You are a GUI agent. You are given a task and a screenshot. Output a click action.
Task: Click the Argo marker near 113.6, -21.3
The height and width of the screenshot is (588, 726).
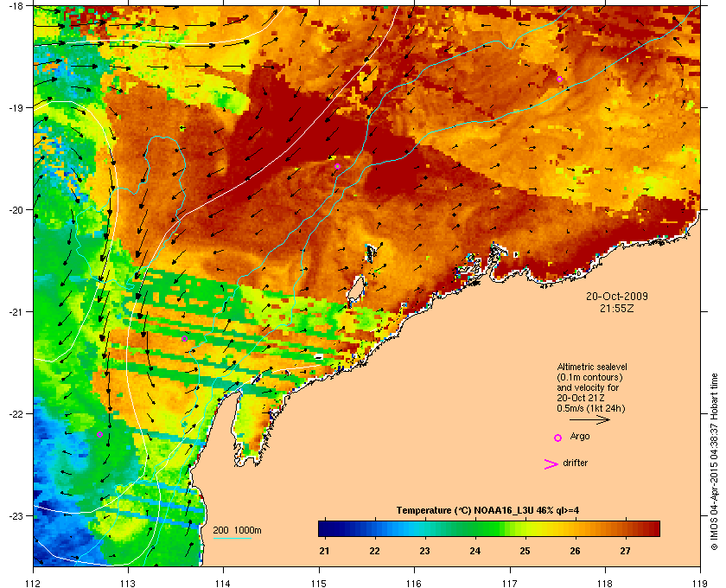[184, 338]
